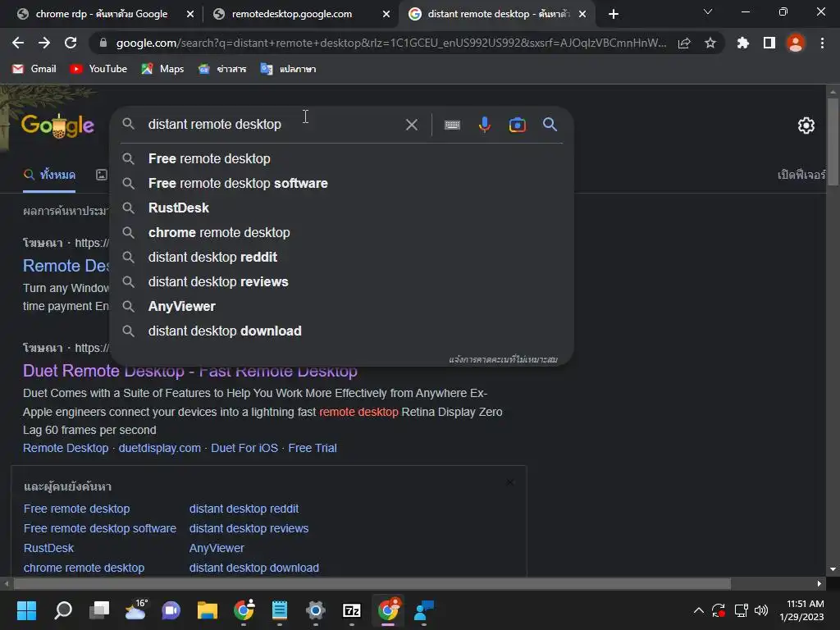Viewport: 840px width, 630px height.
Task: Open the แปลภาษา bookmark
Action: (288, 69)
